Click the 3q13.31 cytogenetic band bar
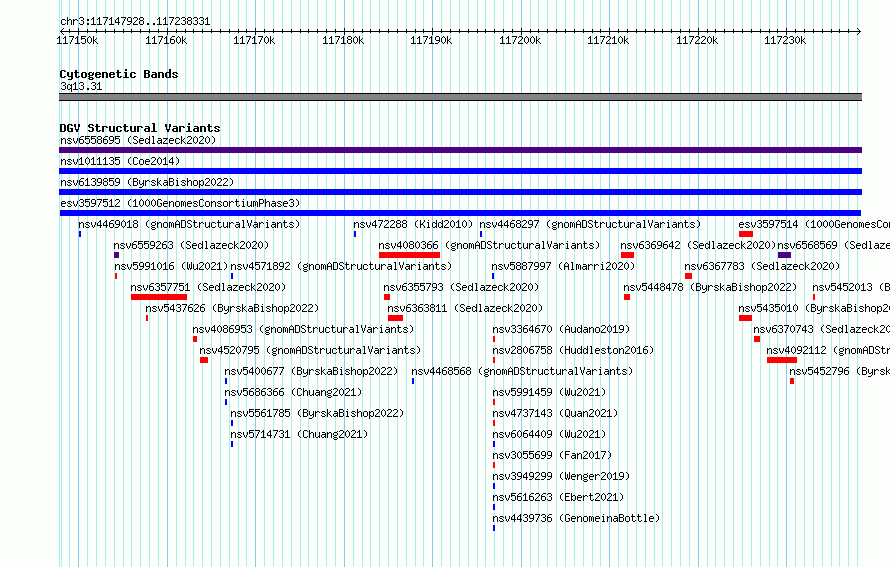890x567 pixels. (x=460, y=97)
